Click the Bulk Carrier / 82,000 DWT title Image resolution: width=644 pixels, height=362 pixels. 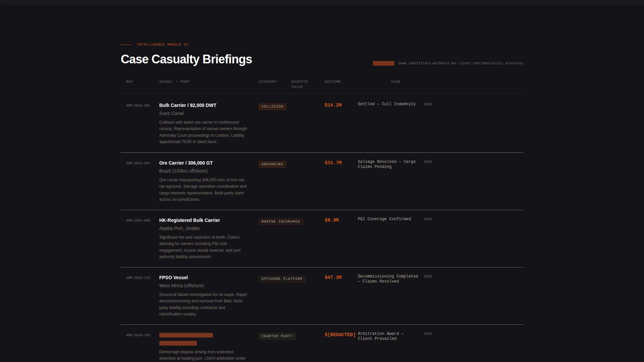[x=187, y=105]
